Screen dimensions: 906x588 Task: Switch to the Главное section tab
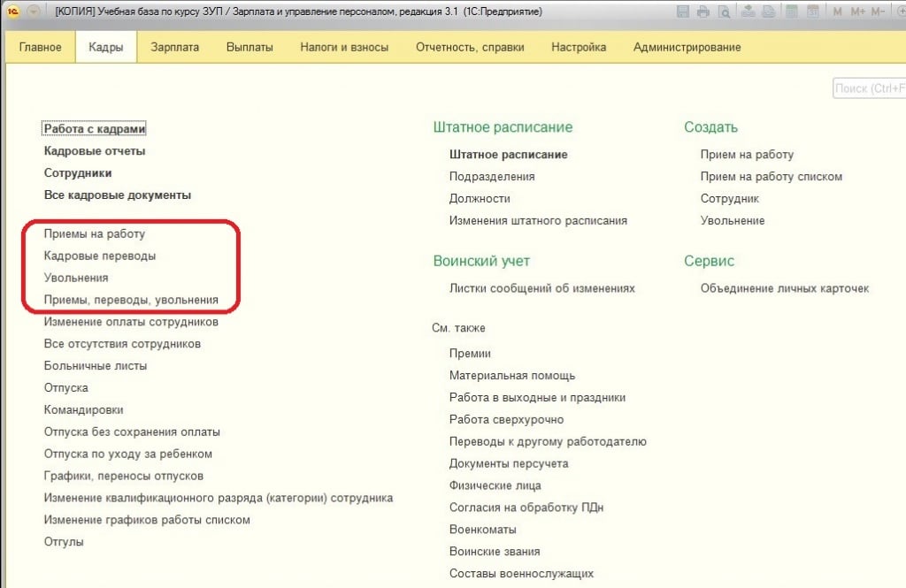pos(41,48)
